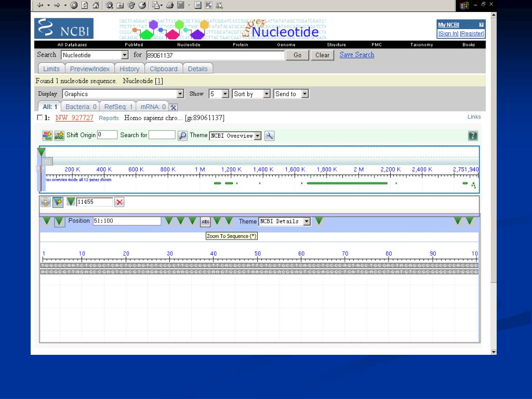Open the filter tabs tools wrench icon
This screenshot has width=532, height=399.
174,107
